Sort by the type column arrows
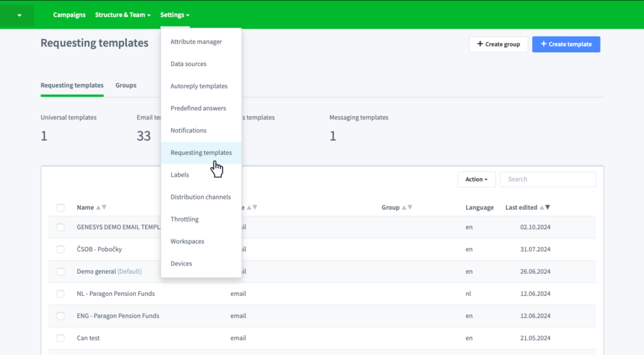 coord(252,208)
